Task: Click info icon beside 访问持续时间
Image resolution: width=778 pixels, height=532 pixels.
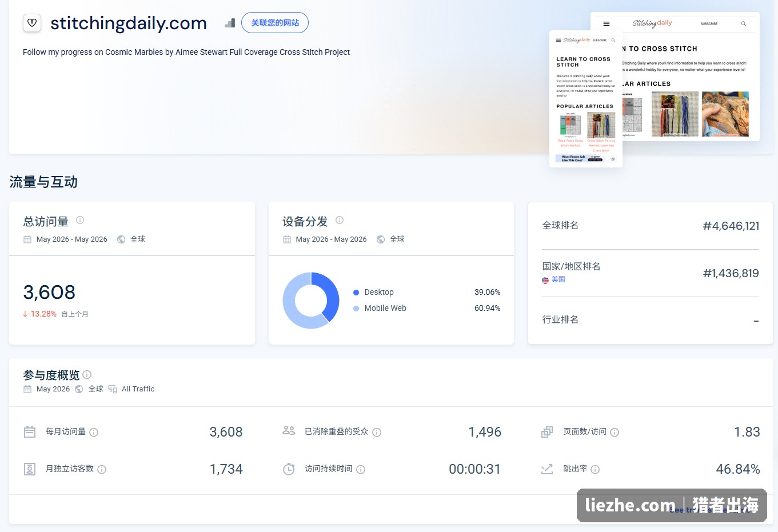Action: point(361,470)
